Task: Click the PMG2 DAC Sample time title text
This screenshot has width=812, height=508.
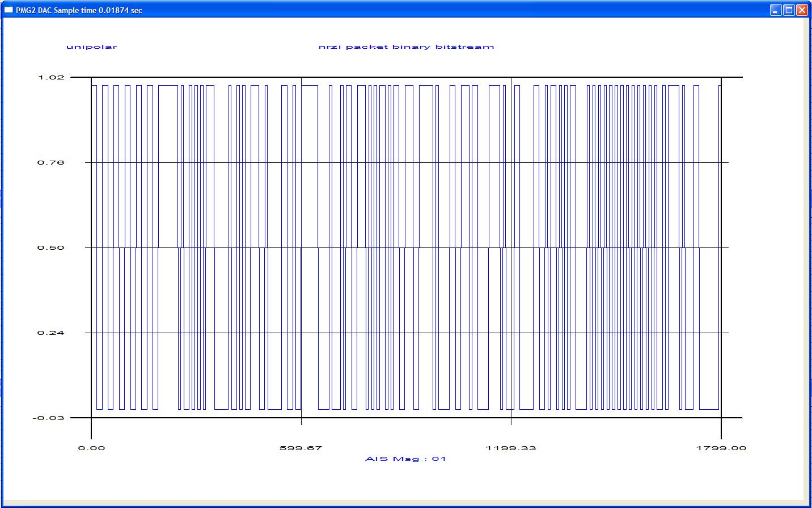Action: pos(79,10)
